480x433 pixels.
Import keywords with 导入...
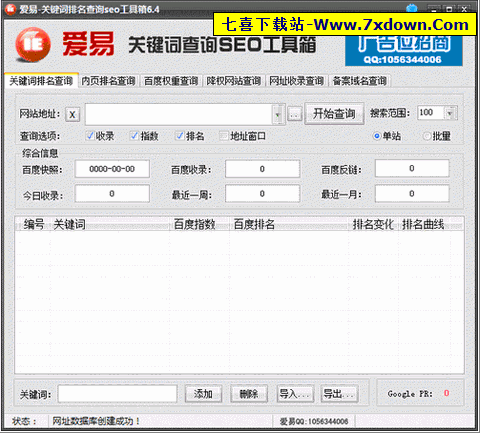[x=295, y=394]
